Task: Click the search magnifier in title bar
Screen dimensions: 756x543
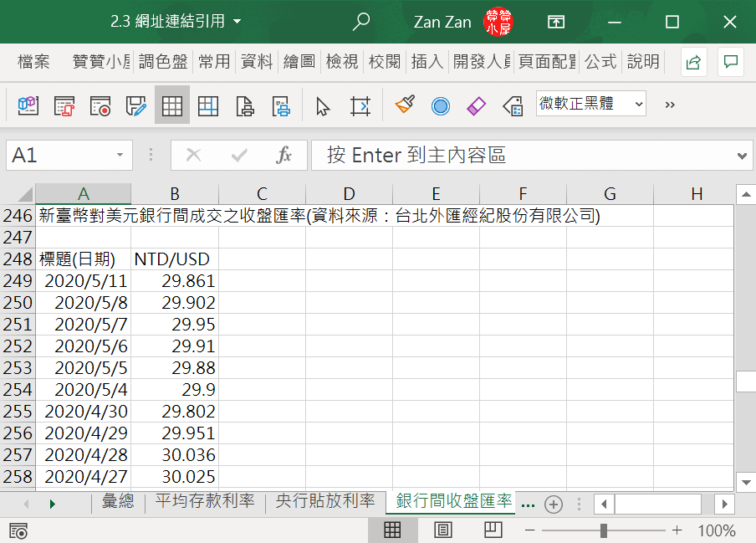Action: (360, 22)
